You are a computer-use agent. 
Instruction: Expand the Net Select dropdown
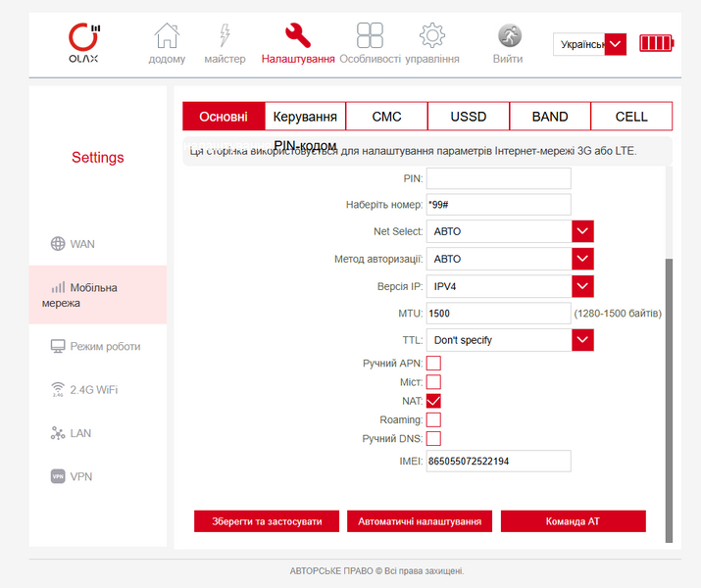(x=582, y=231)
